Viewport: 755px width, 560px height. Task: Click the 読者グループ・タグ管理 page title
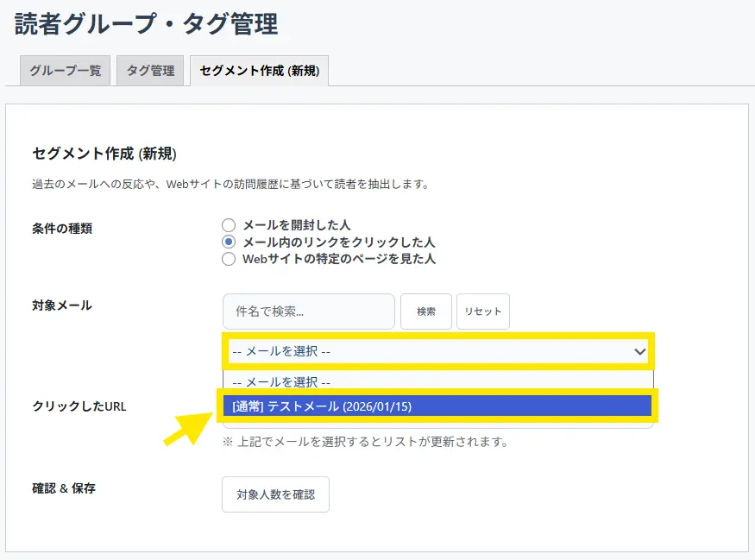tap(147, 24)
